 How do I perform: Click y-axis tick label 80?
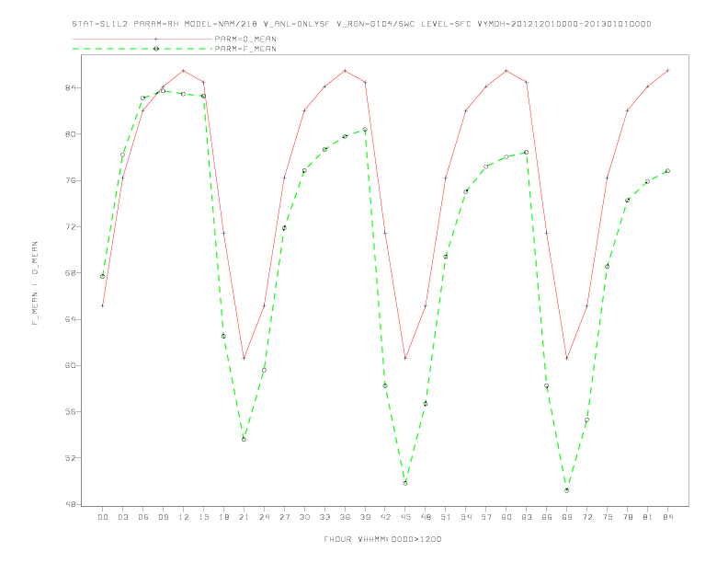click(x=69, y=134)
